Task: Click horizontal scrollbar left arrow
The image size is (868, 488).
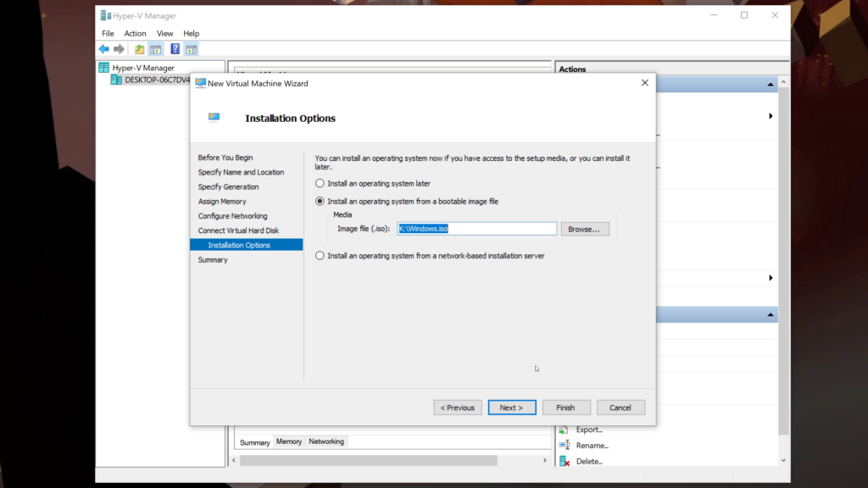Action: point(234,460)
